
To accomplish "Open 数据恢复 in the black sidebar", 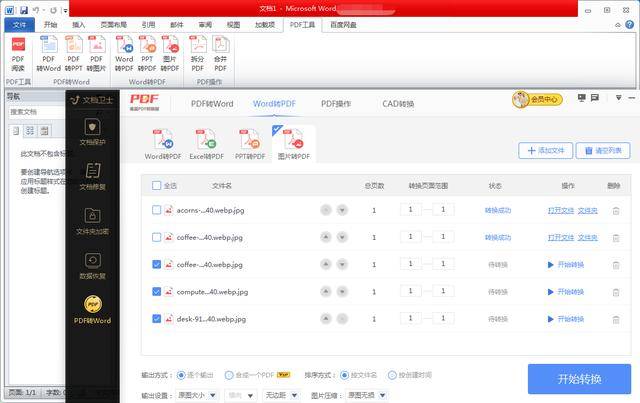I will pyautogui.click(x=93, y=266).
